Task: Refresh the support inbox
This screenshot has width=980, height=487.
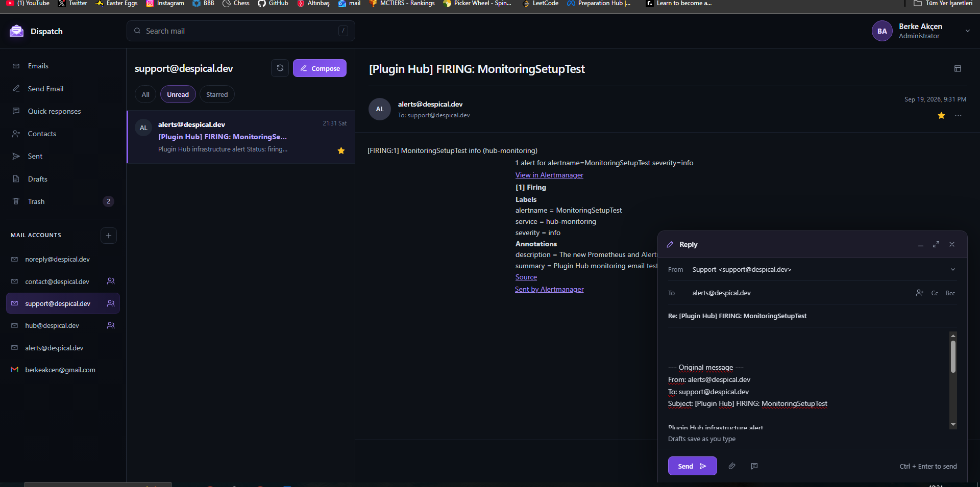Action: [280, 68]
